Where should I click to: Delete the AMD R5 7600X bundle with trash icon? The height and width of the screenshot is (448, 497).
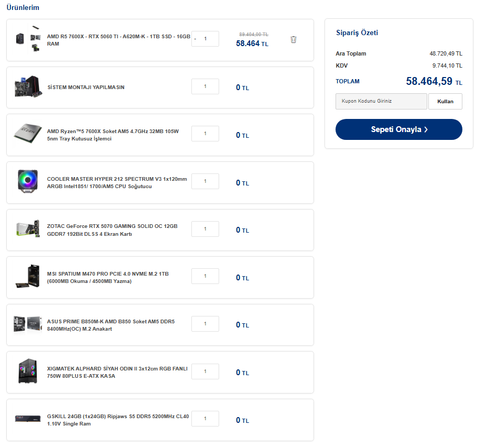293,40
